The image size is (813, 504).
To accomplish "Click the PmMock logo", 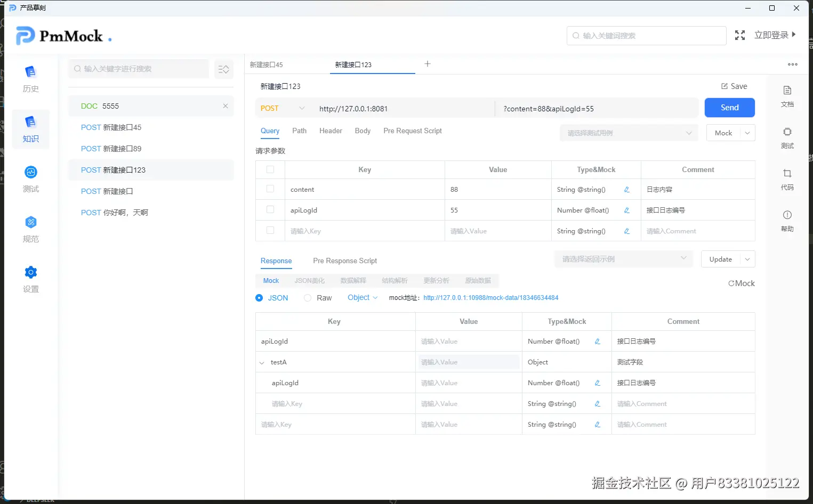I will (x=64, y=36).
